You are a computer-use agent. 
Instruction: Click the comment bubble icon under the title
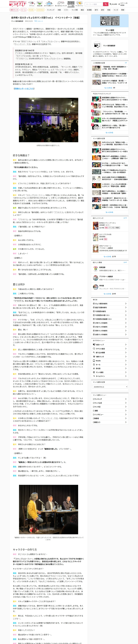tap(36, 21)
